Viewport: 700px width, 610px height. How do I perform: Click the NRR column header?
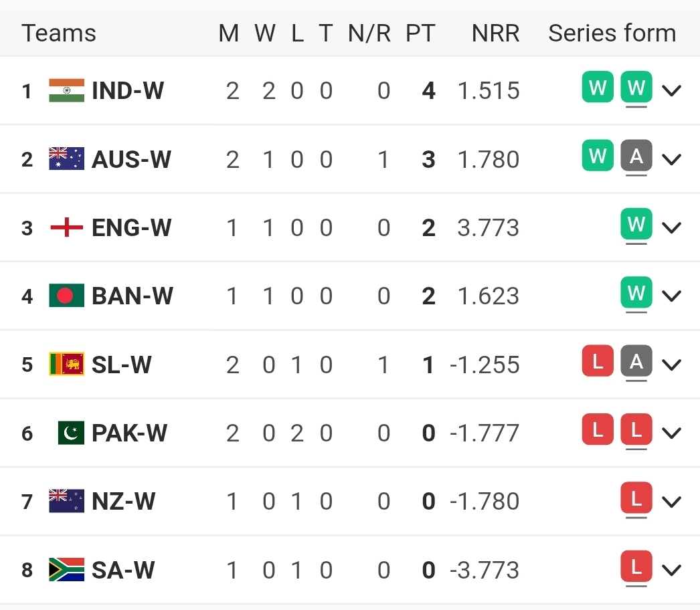495,33
